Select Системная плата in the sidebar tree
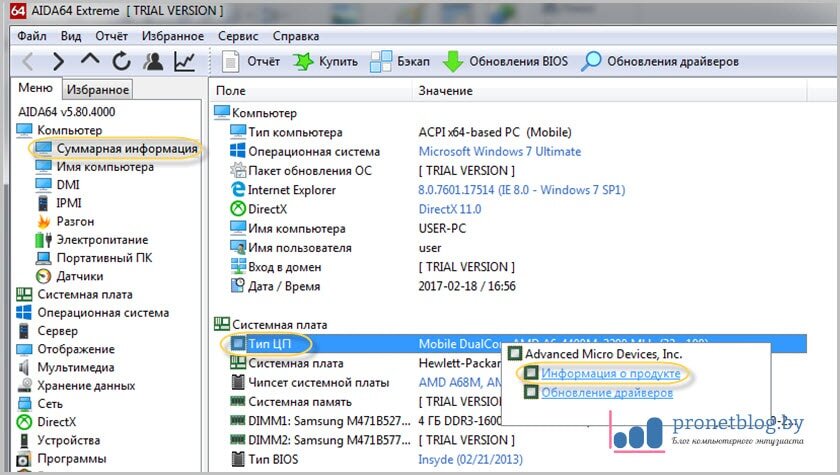840x475 pixels. 74,294
